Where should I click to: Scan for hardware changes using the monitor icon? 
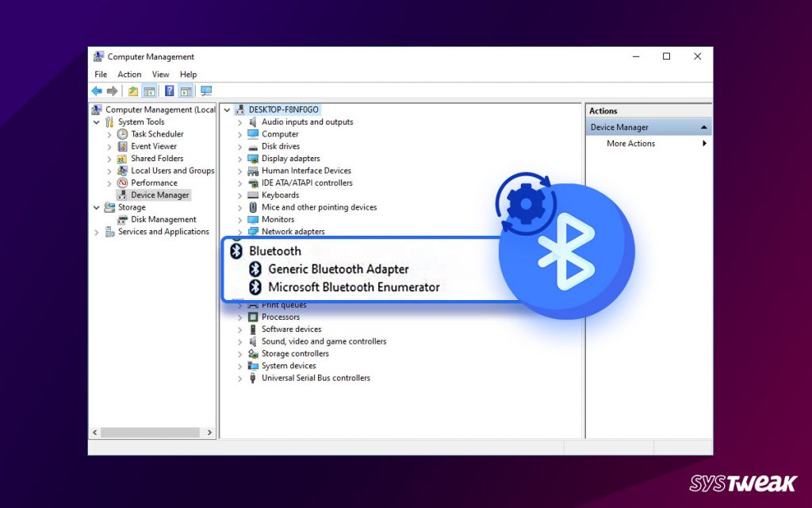[205, 90]
